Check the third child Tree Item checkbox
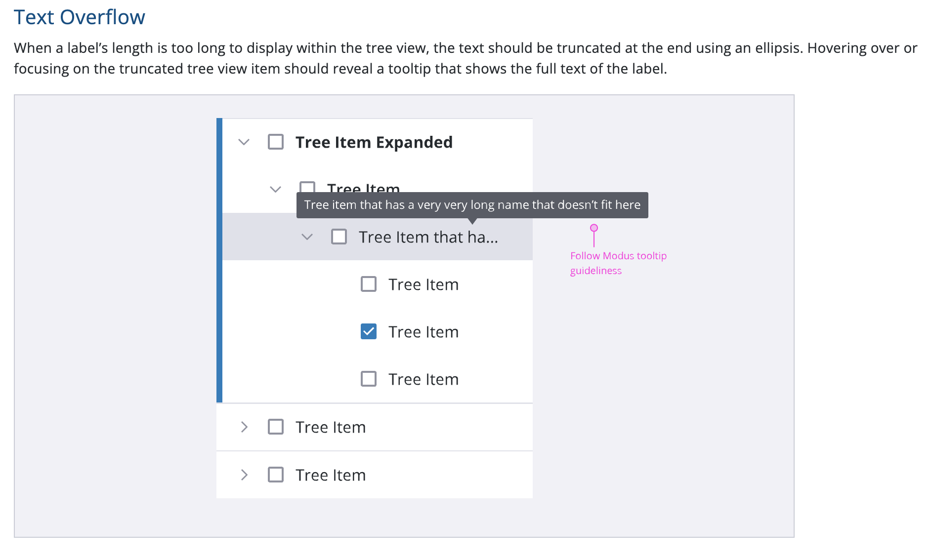 tap(369, 379)
